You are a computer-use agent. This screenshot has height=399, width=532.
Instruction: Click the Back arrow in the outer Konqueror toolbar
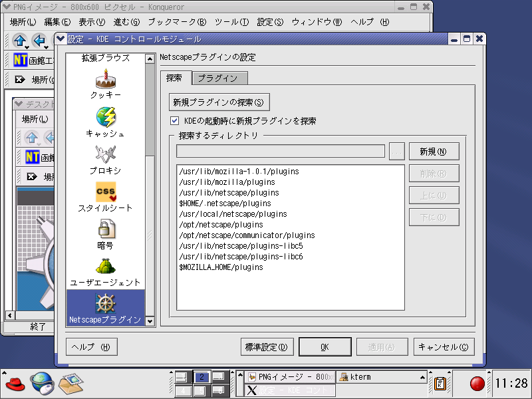39,41
